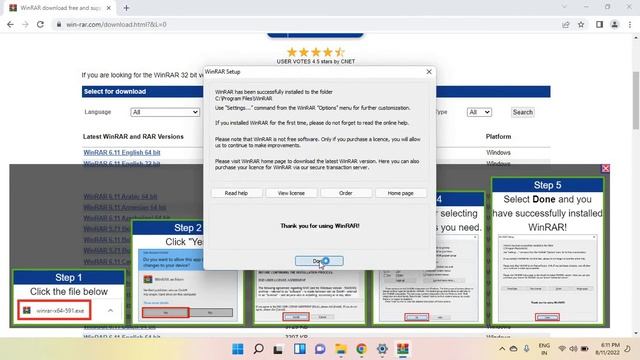
Task: Open Windows Start menu
Action: pos(238,349)
